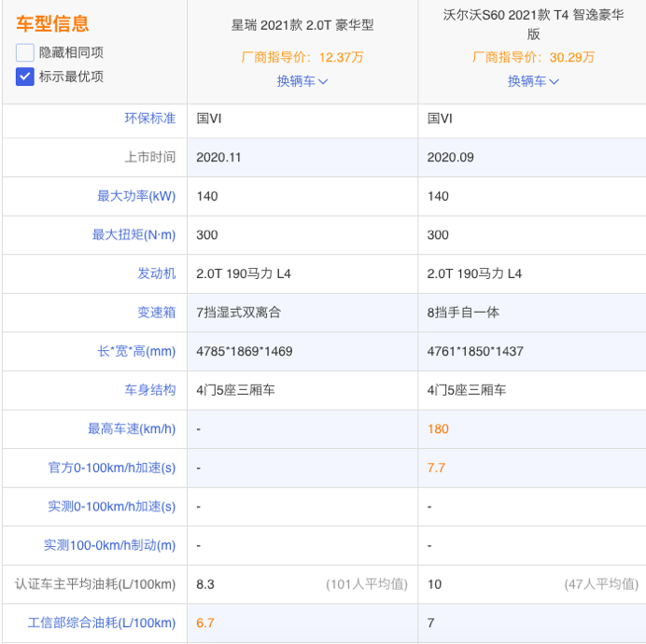Select the 沃尔沃S60 2021款 T4 智逸豪华版 title
The height and width of the screenshot is (644, 646).
coord(533,24)
